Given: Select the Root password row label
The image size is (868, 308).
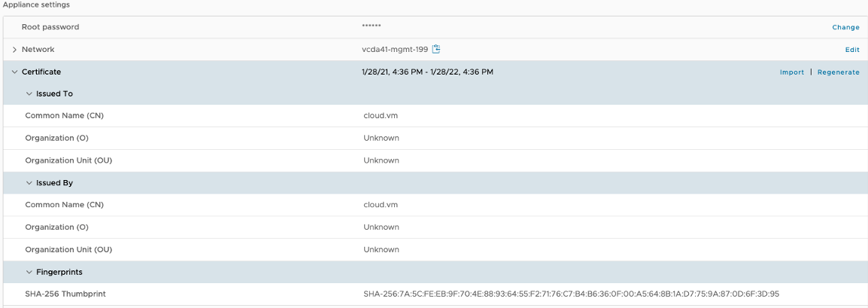Looking at the screenshot, I should [50, 27].
